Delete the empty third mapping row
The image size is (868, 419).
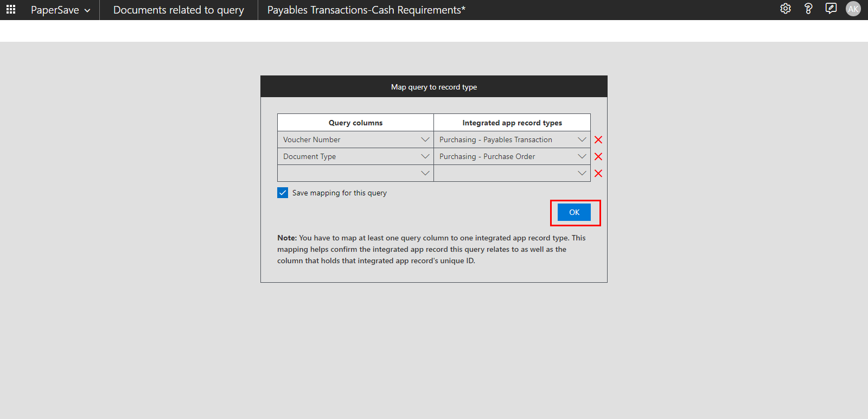point(598,174)
